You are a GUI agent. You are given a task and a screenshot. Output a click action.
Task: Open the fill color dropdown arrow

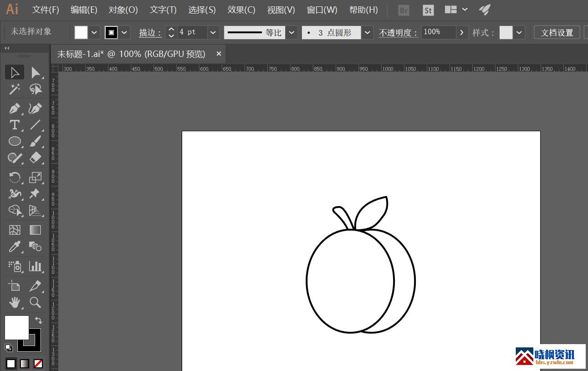click(x=94, y=32)
